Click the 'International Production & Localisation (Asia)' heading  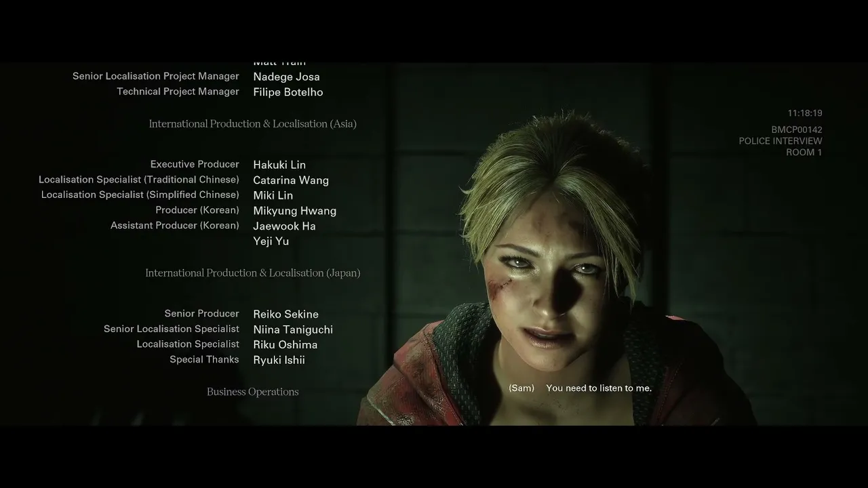(253, 123)
